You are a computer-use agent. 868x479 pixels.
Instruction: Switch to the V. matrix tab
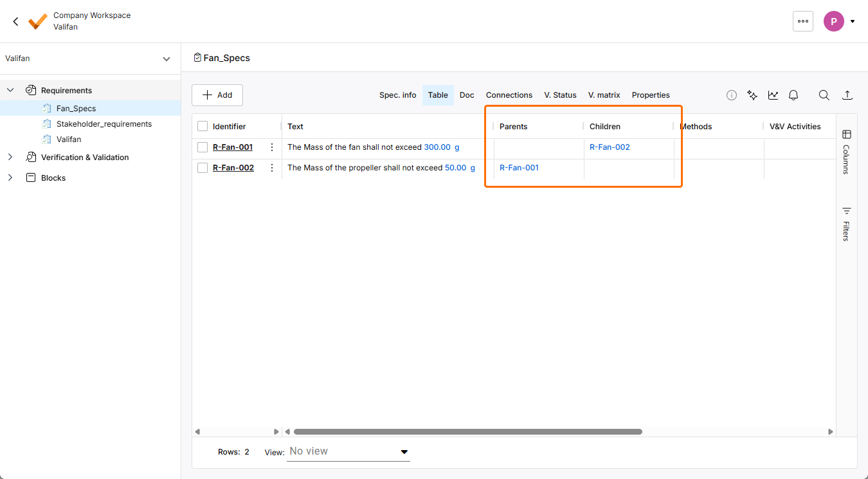[x=604, y=95]
